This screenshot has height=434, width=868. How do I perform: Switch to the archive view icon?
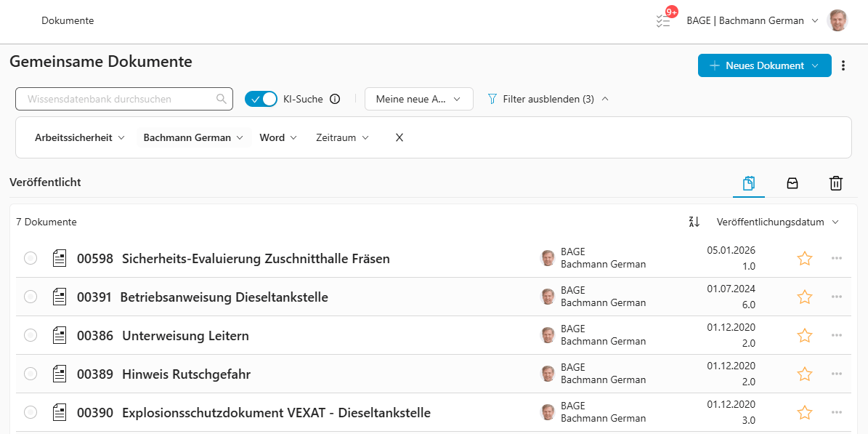792,183
